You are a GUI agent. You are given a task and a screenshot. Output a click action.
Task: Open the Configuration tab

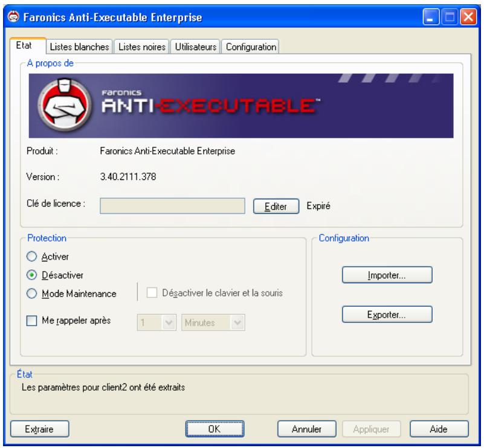(251, 47)
